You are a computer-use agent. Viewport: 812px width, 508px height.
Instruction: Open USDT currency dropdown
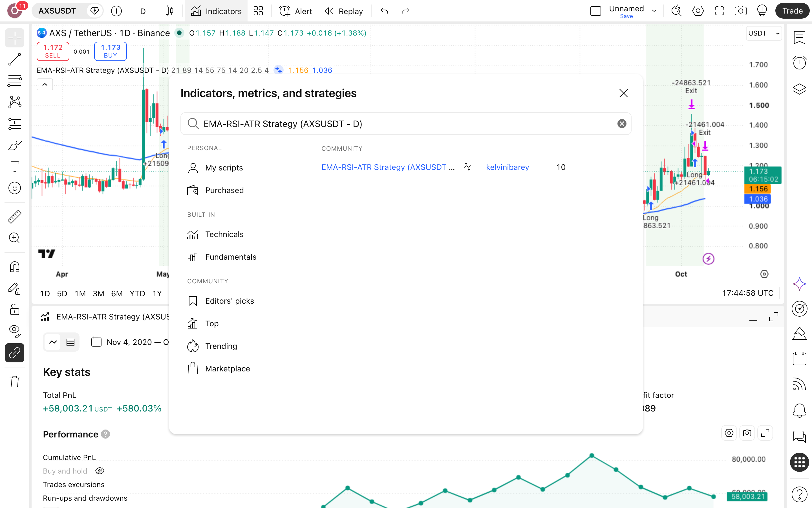click(x=764, y=33)
